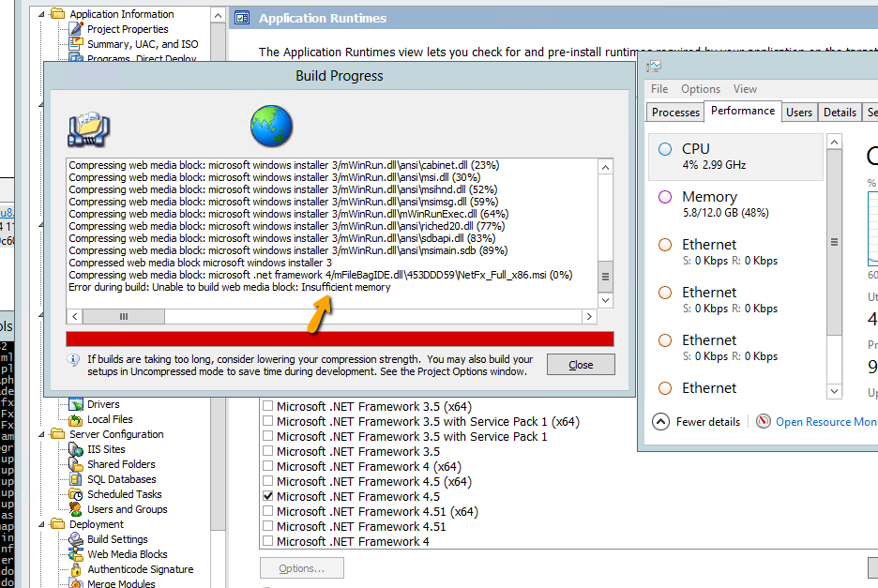The image size is (878, 588).
Task: Click the Application Runtimes header icon
Action: click(x=242, y=18)
